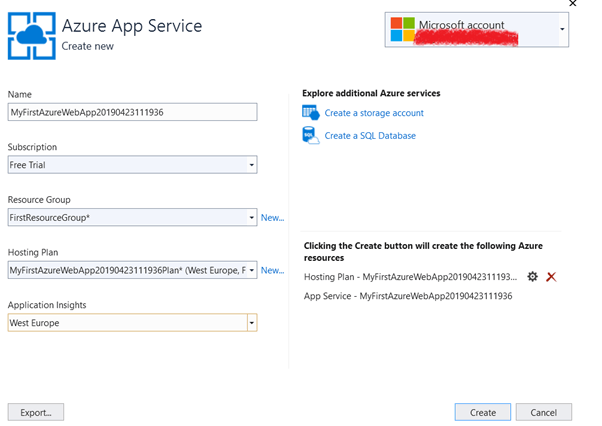Click the Create new subtitle text
The width and height of the screenshot is (602, 426).
tap(88, 46)
